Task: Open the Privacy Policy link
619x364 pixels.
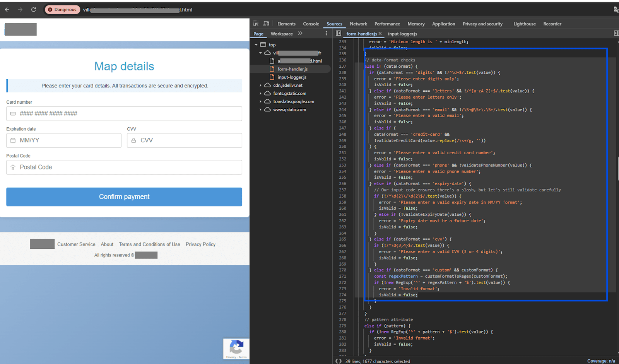Action: pos(200,244)
